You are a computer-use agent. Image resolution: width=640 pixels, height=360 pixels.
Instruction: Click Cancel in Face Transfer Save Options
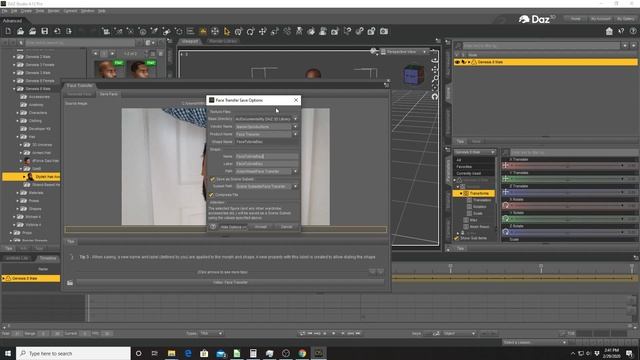pos(287,227)
